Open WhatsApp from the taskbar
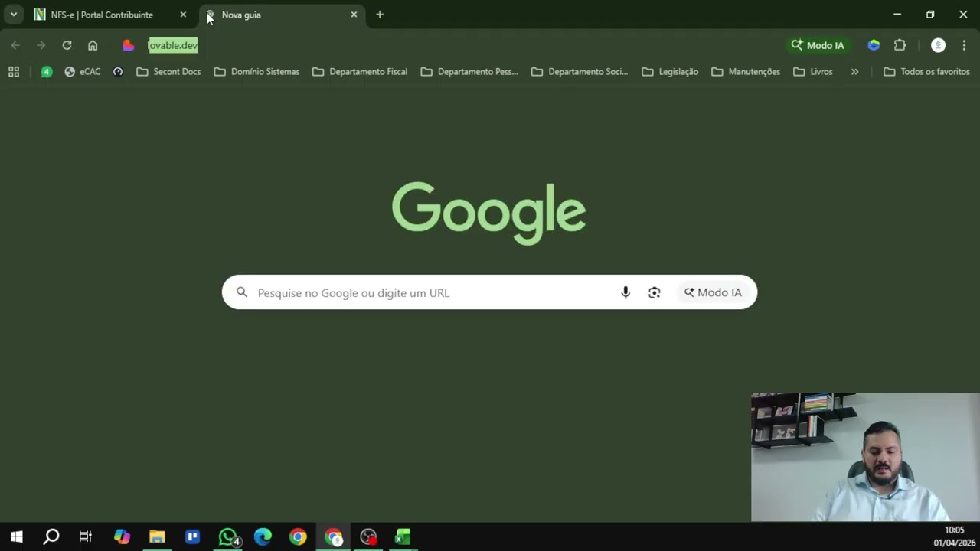980x551 pixels. coord(228,536)
